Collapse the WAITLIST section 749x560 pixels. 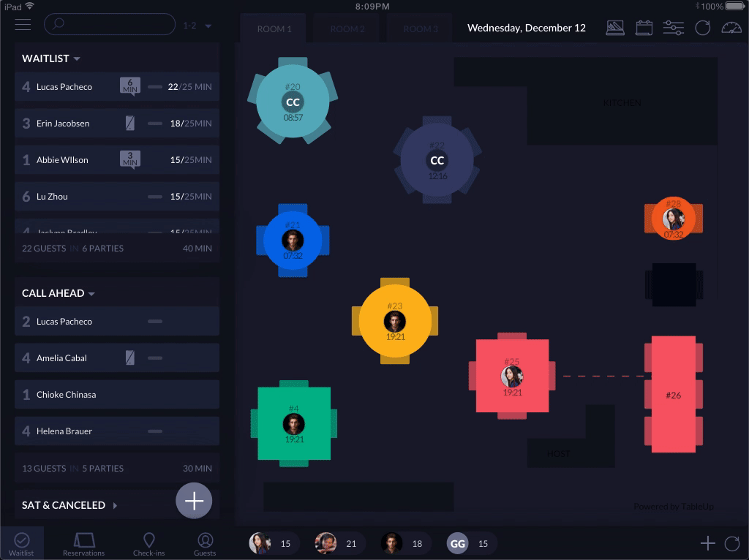click(x=51, y=58)
